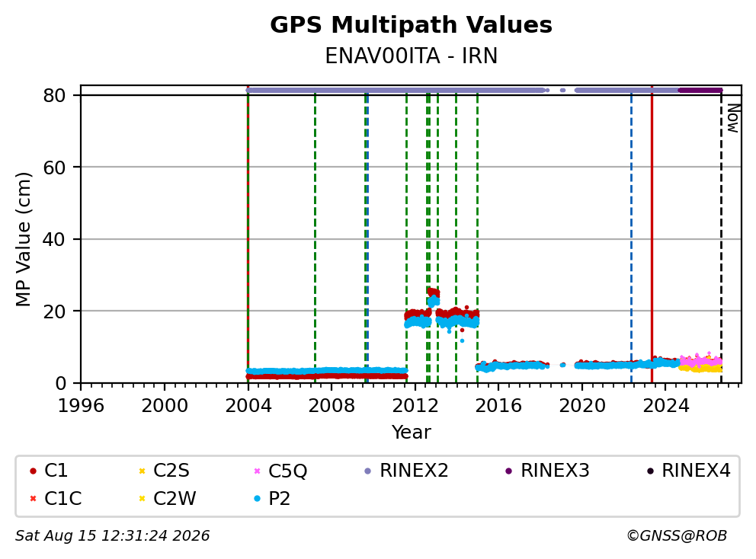The height and width of the screenshot is (559, 756).
Task: Click the C5Q legend entry
Action: point(280,471)
